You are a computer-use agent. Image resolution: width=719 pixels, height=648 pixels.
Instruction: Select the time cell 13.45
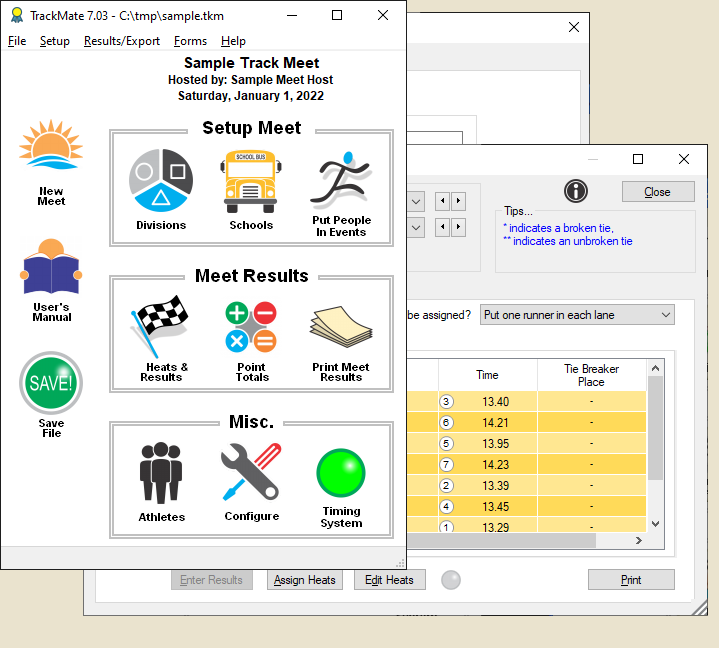click(495, 507)
